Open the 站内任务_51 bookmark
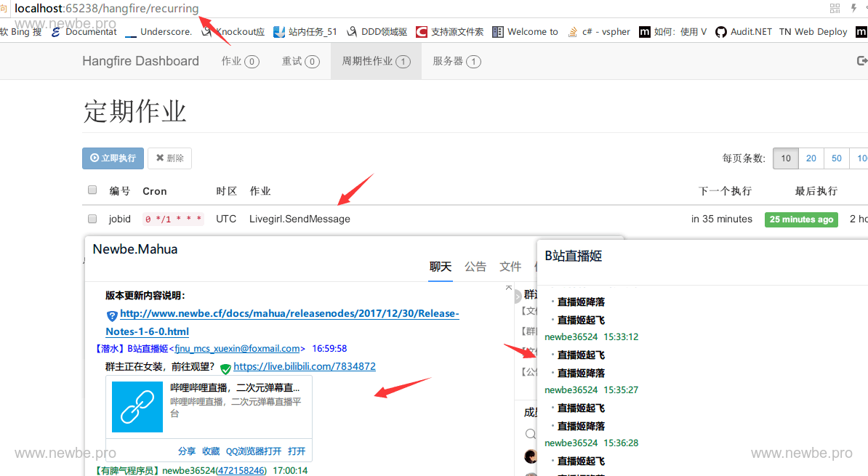This screenshot has height=476, width=868. coord(305,32)
